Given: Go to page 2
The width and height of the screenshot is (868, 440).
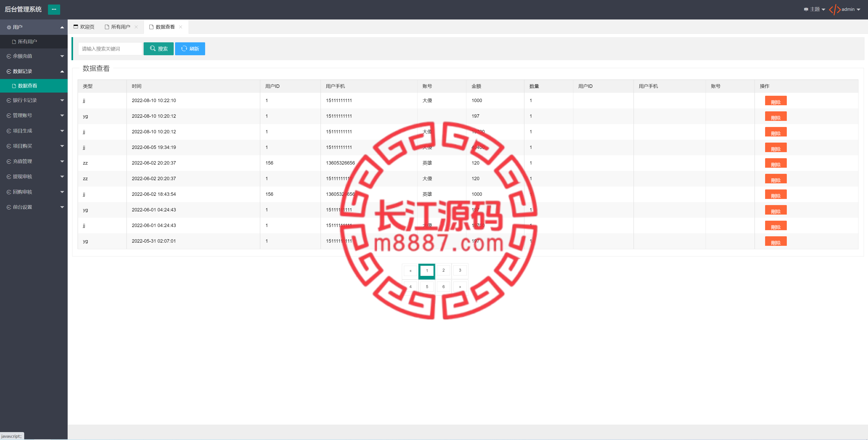Looking at the screenshot, I should point(443,270).
